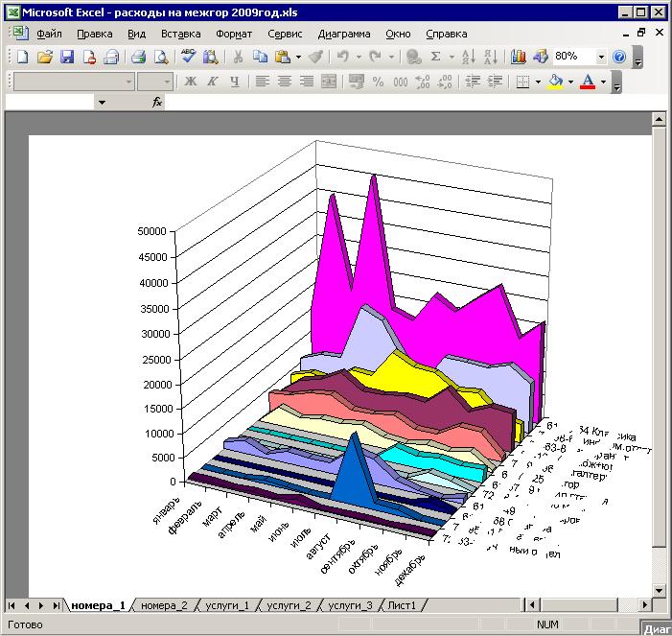Sort ascending with the A-Z icon
This screenshot has width=672, height=636.
click(x=469, y=57)
